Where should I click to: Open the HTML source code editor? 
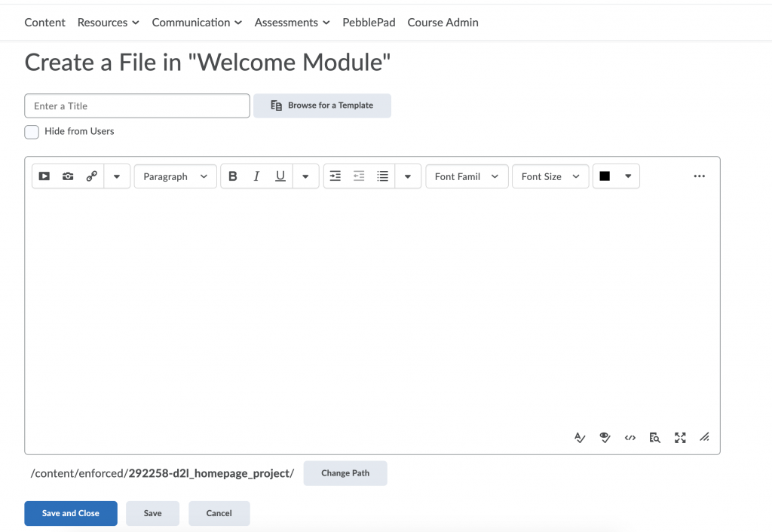630,437
